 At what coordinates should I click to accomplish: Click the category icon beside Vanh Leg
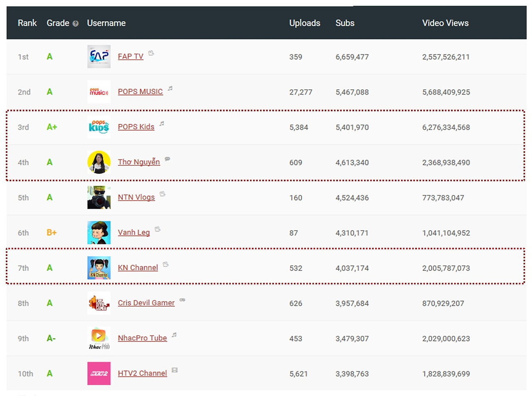click(x=158, y=229)
